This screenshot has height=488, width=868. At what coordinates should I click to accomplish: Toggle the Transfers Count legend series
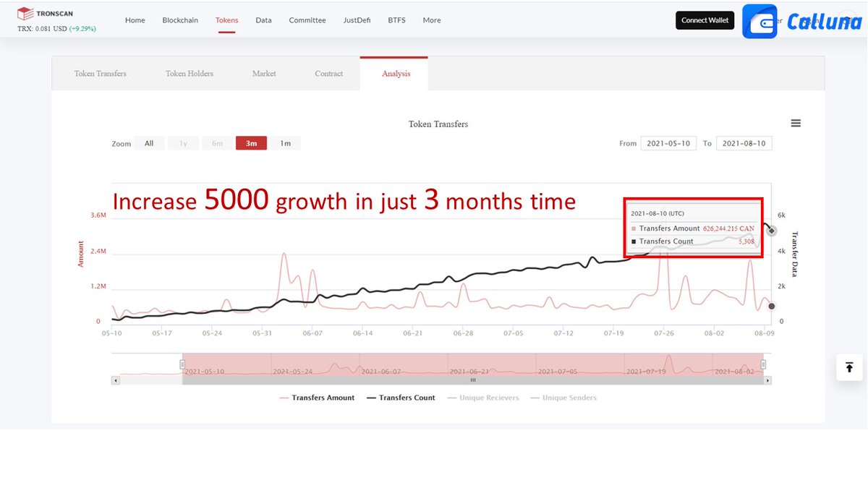(401, 398)
